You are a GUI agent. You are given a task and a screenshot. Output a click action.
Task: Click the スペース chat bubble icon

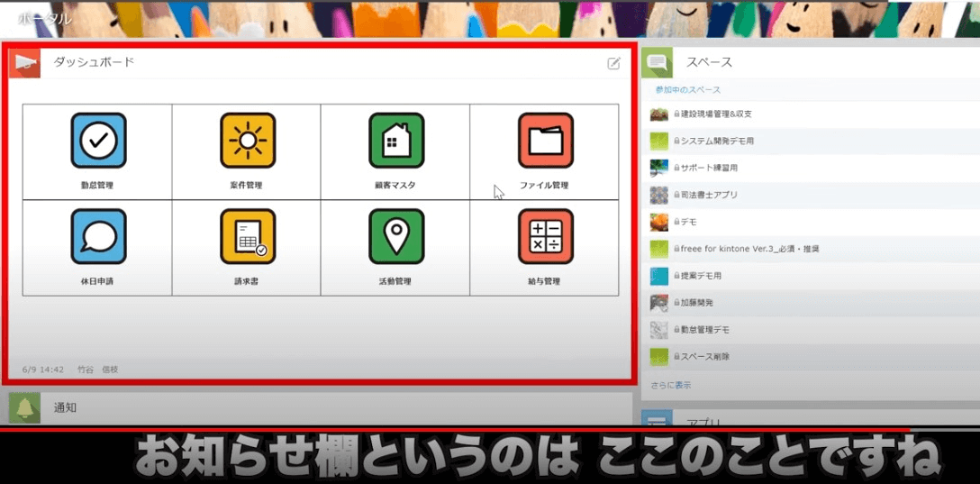tap(657, 62)
